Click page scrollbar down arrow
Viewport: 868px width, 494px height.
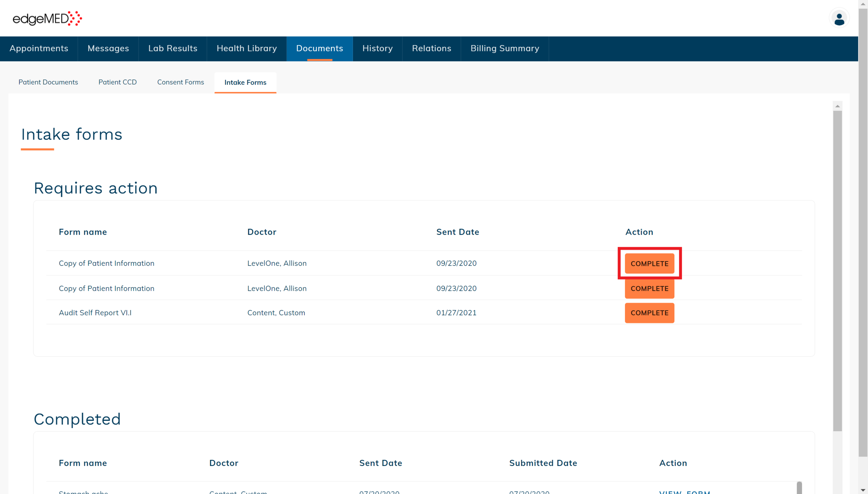(863, 490)
